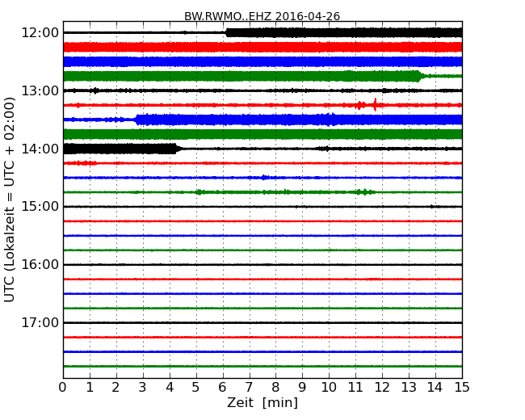The width and height of the screenshot is (525, 420).
Task: Click the blue trace onset at 13:30
Action: pos(136,120)
